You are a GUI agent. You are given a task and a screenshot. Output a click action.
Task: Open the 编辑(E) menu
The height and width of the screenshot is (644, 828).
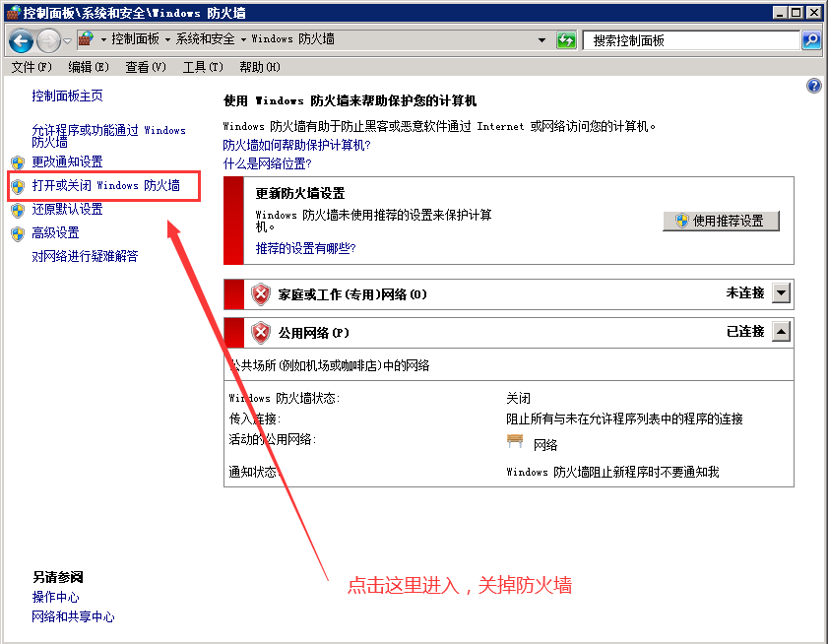tap(89, 67)
